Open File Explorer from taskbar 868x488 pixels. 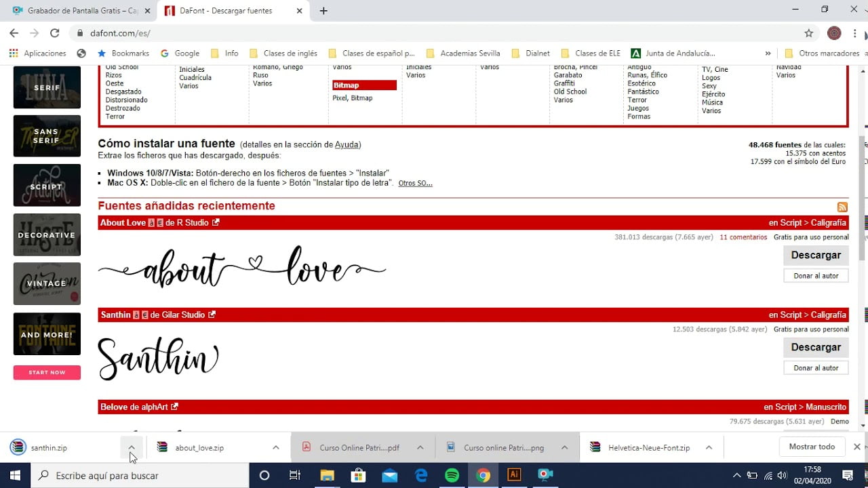pos(327,475)
